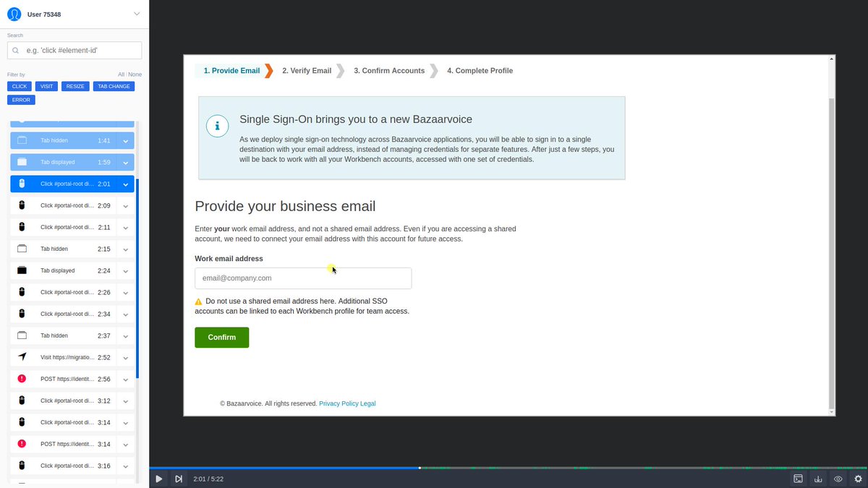Click the Visit navigation arrow icon at 2:52

click(x=22, y=357)
